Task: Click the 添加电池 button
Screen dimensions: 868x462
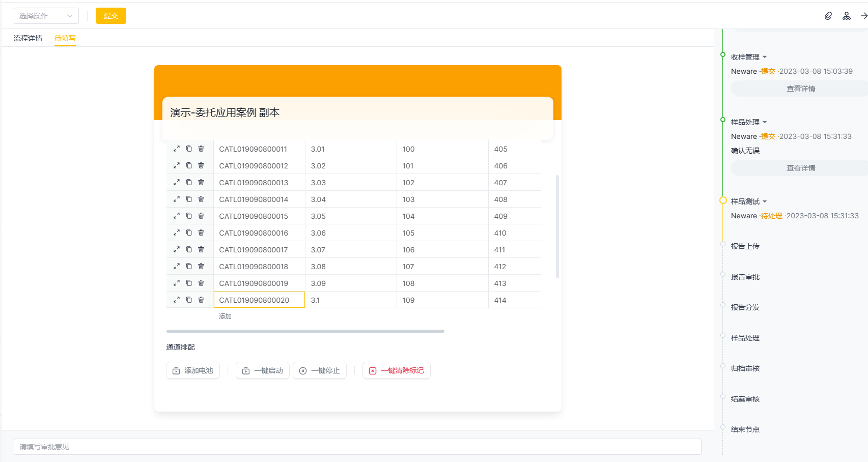Action: tap(193, 370)
